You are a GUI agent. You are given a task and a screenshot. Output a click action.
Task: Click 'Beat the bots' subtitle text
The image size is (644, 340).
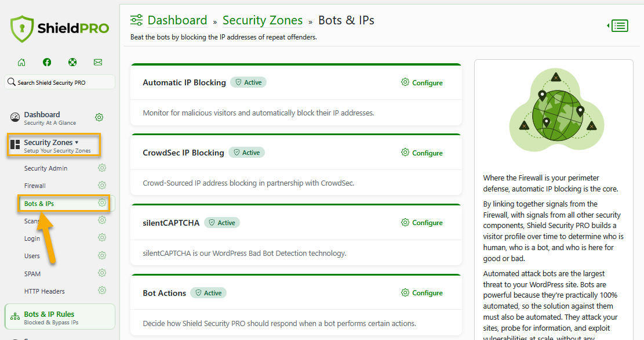click(x=223, y=37)
